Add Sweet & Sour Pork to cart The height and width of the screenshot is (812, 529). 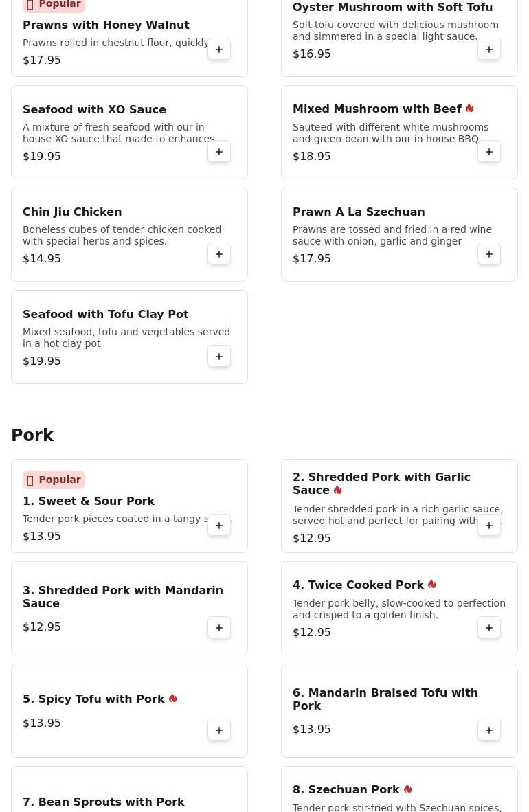pyautogui.click(x=219, y=526)
